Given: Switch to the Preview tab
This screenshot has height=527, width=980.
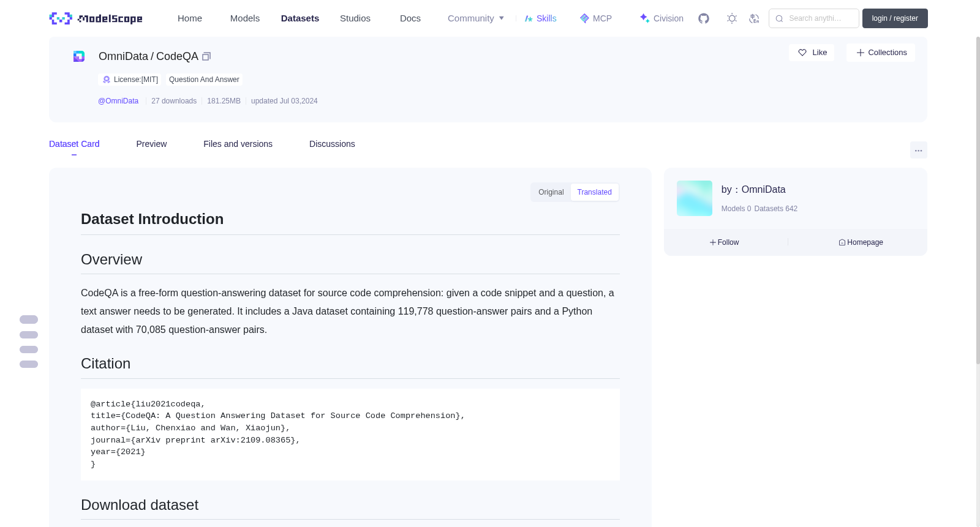Looking at the screenshot, I should tap(151, 144).
